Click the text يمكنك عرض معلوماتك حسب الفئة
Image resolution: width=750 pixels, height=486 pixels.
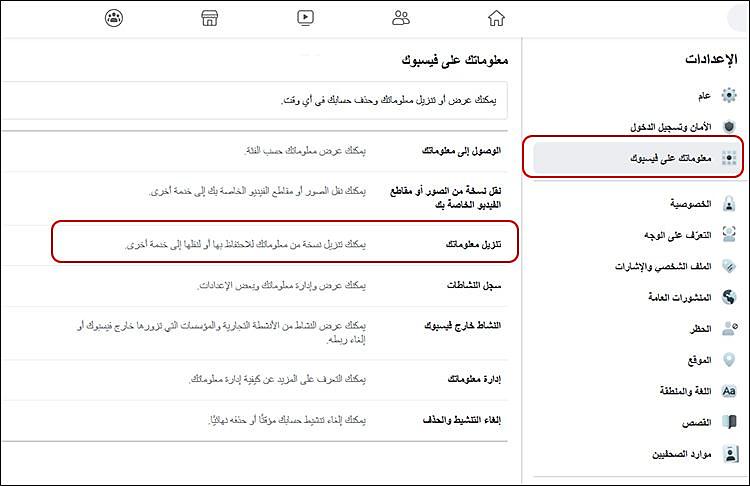tap(305, 151)
